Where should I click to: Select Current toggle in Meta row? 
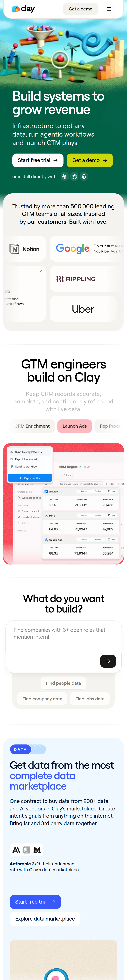coord(84,515)
